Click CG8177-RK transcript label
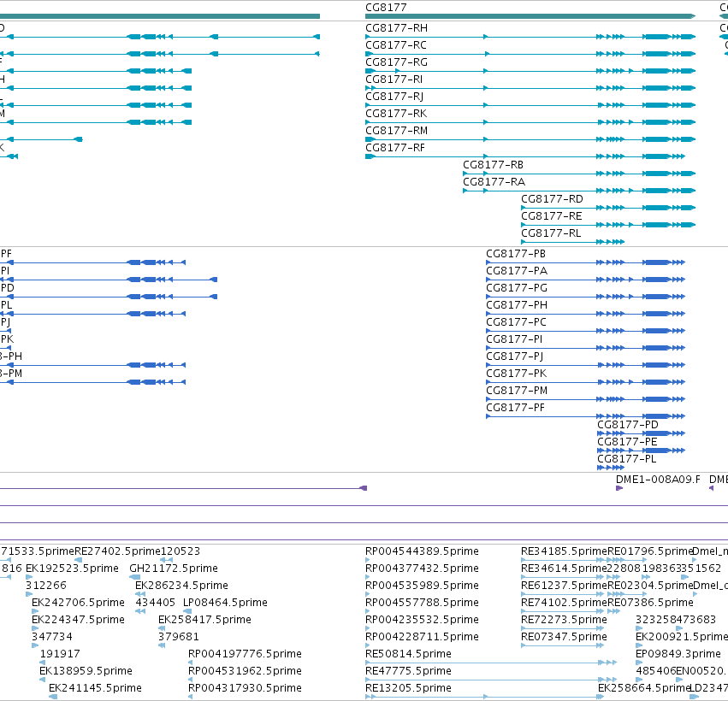Image resolution: width=728 pixels, height=701 pixels. (396, 115)
